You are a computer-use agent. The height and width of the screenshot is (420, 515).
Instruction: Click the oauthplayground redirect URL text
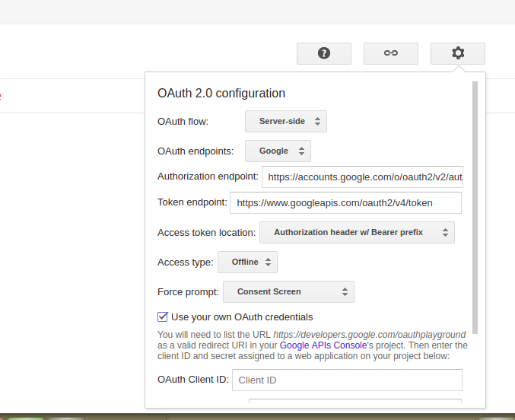click(x=370, y=335)
